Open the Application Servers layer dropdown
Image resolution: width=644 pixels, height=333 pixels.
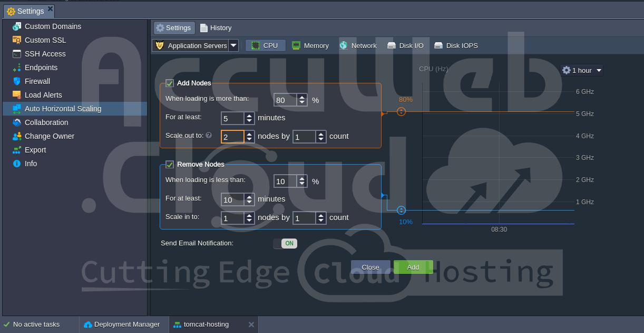(233, 45)
